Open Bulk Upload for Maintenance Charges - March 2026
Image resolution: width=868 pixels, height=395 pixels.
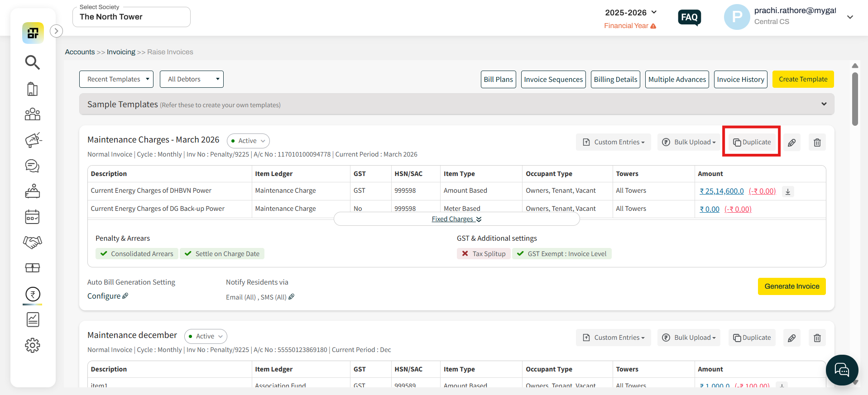tap(689, 142)
